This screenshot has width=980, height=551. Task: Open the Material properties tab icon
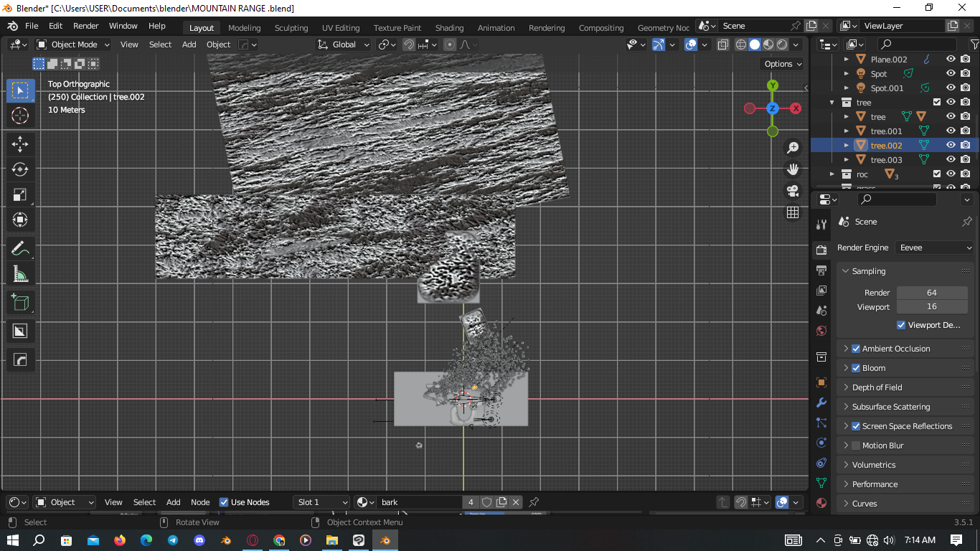[x=821, y=503]
